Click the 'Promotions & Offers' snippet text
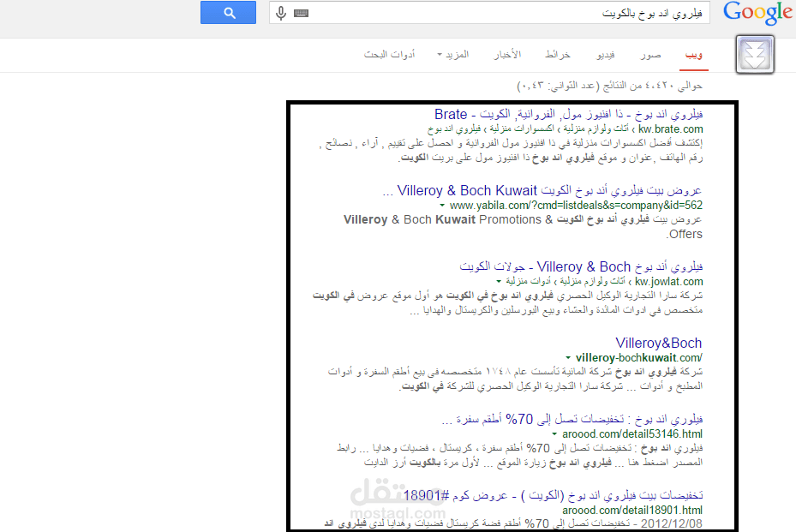This screenshot has width=796, height=532. (523, 226)
